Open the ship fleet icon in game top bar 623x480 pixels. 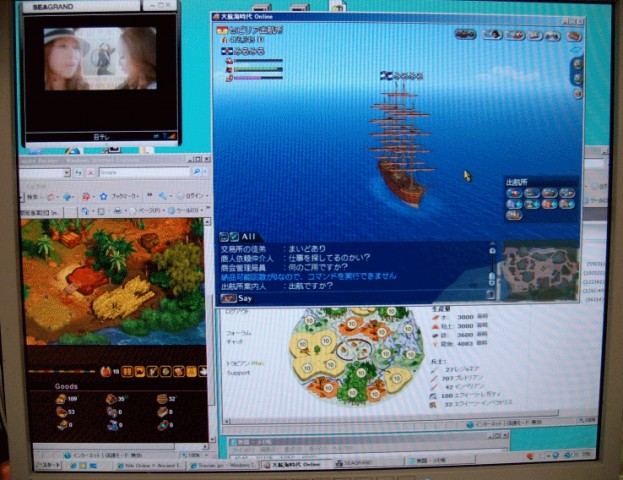coord(466,35)
